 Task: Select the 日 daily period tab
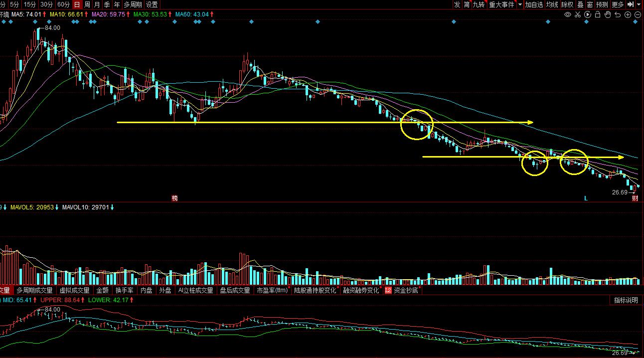[x=77, y=4]
